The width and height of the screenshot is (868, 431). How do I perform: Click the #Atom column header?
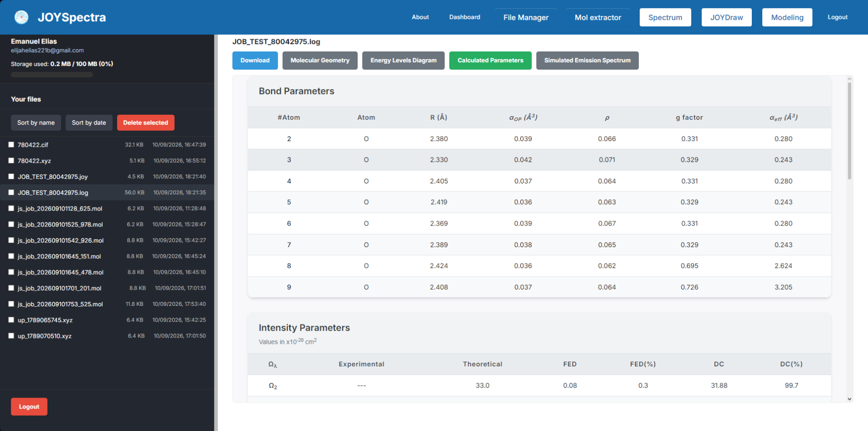289,117
